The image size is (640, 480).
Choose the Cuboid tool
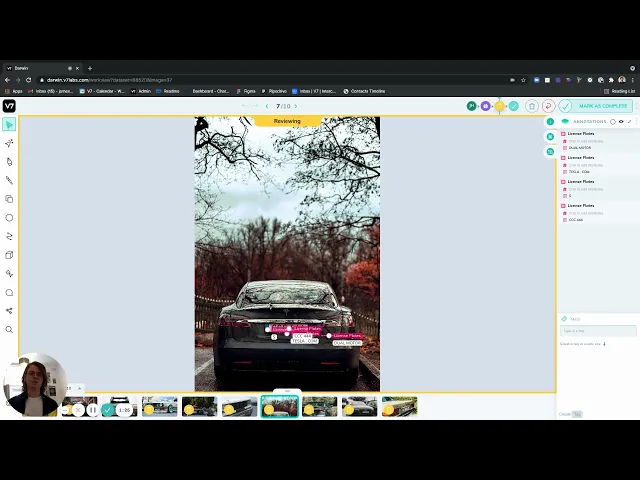click(x=9, y=255)
